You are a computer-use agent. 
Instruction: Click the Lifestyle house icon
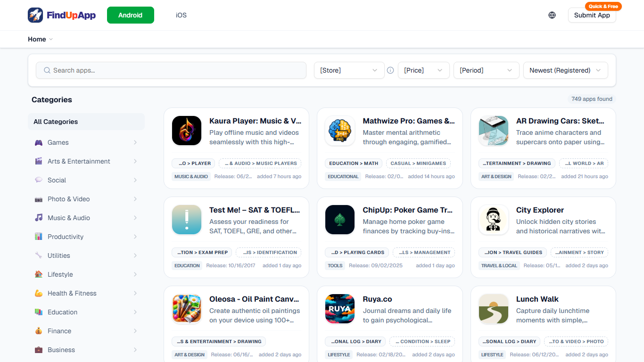pyautogui.click(x=39, y=274)
